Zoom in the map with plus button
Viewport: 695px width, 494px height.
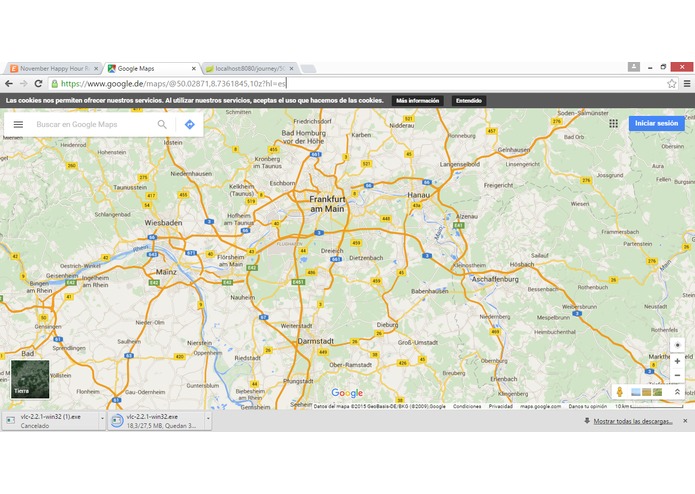coord(677,361)
